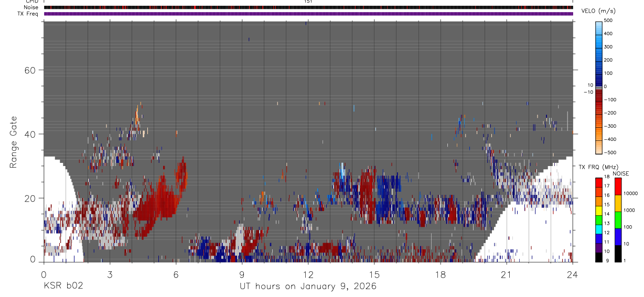Click the '151' CPID value at top
Screen dimensions: 644x297
308,2
